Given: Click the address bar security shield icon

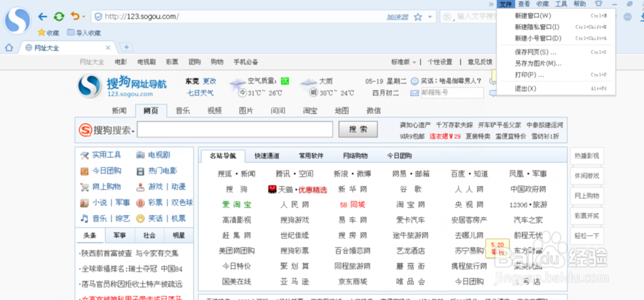Looking at the screenshot, I should [x=98, y=17].
